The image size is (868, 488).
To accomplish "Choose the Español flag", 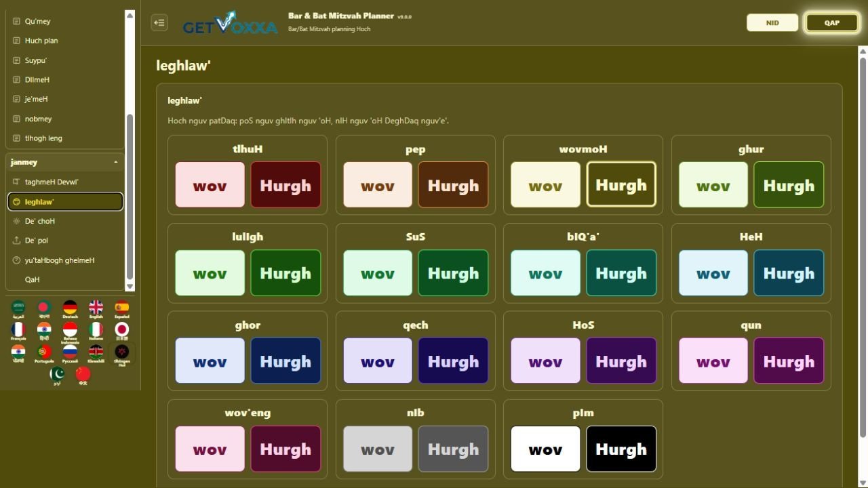I will click(121, 310).
